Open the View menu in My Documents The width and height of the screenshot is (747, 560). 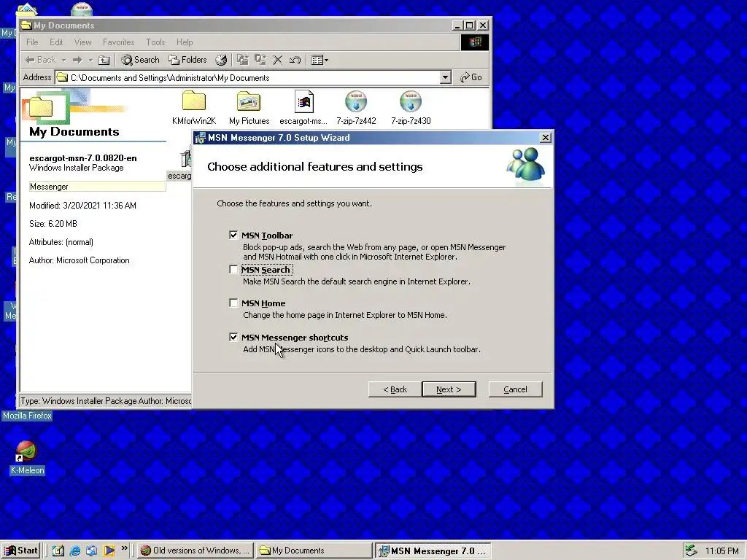click(x=82, y=42)
